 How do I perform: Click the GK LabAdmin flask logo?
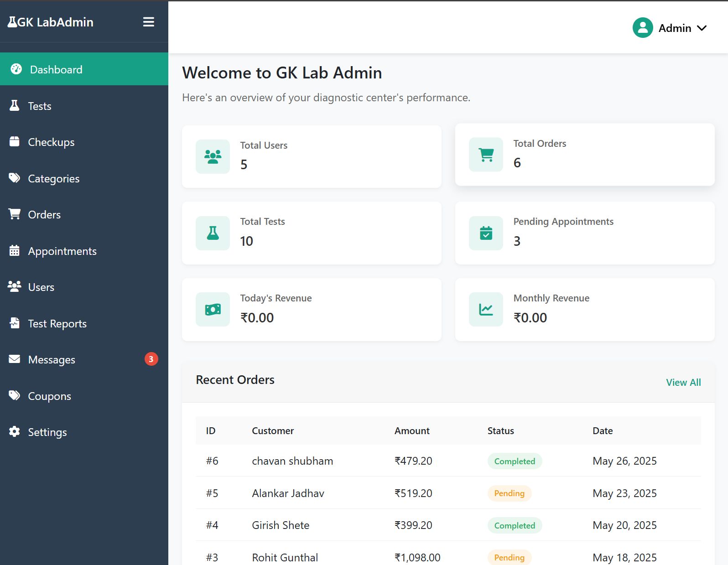12,22
